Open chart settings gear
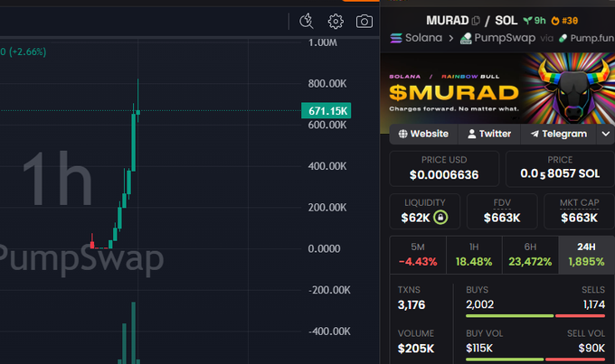 pyautogui.click(x=336, y=21)
